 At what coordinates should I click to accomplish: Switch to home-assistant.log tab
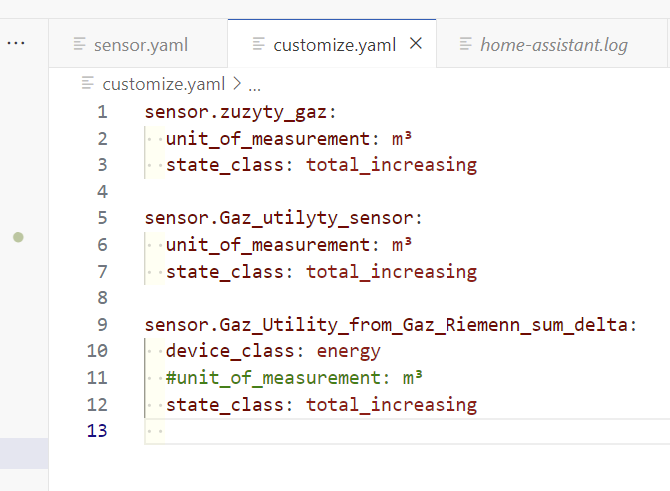pos(553,44)
